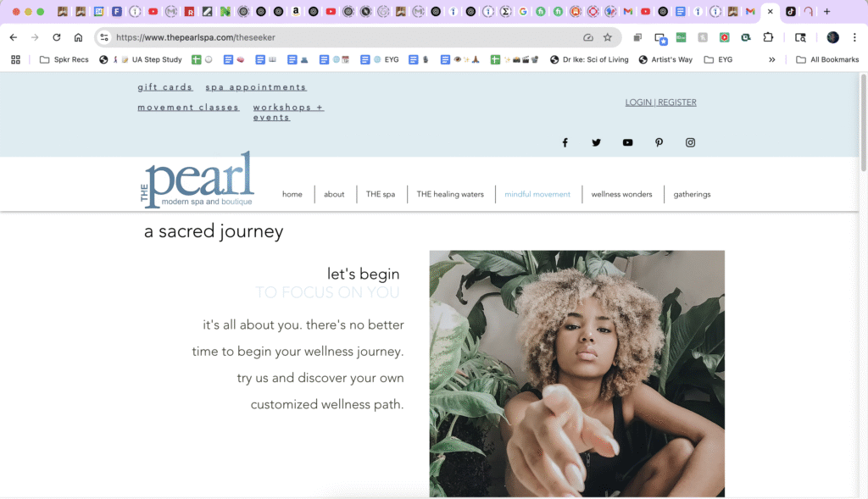Open the LOGIN | REGISTER link
Image resolution: width=868 pixels, height=499 pixels.
click(x=660, y=103)
